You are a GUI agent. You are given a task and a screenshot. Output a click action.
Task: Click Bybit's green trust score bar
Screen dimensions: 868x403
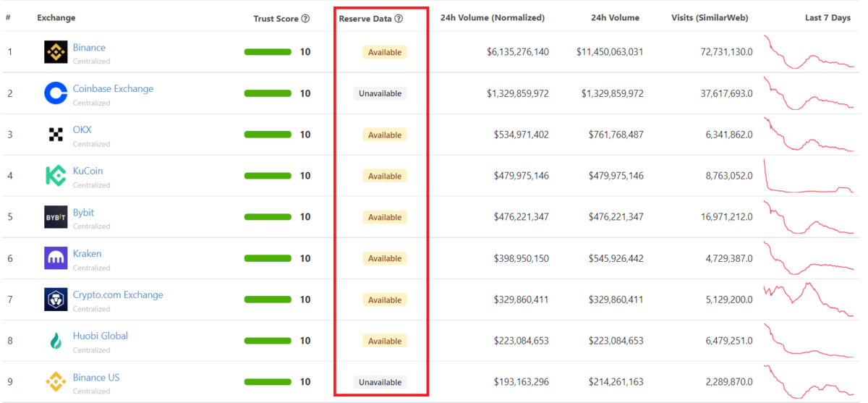coord(268,217)
